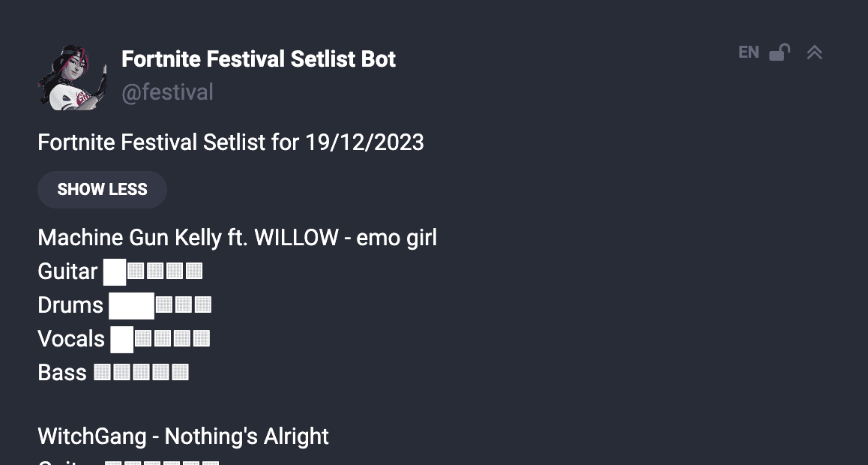This screenshot has height=465, width=868.
Task: Click the filled white block in the Drums row
Action: point(131,305)
